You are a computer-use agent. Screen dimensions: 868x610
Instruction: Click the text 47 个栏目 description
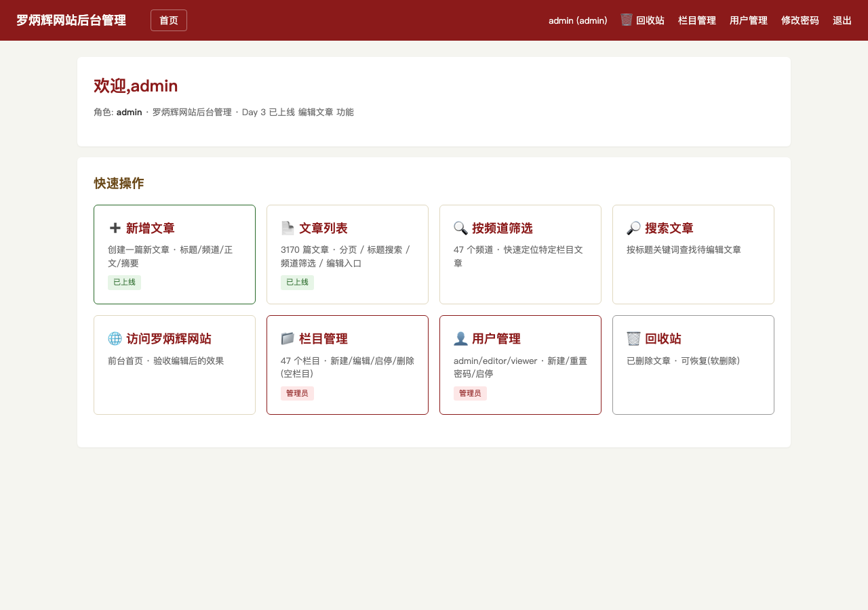[x=347, y=367]
